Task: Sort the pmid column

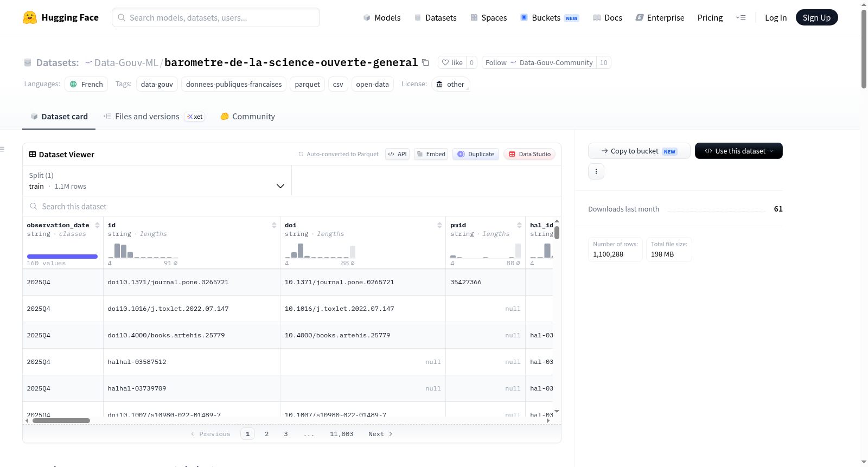Action: [x=519, y=225]
